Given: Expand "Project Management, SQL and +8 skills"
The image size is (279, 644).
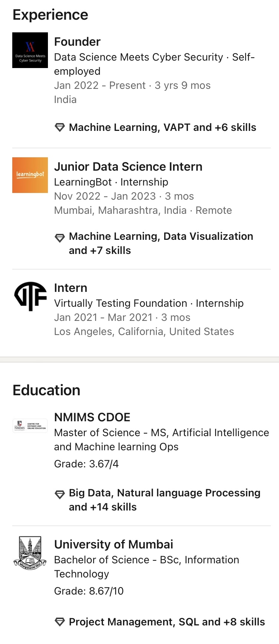Looking at the screenshot, I should coord(167,622).
